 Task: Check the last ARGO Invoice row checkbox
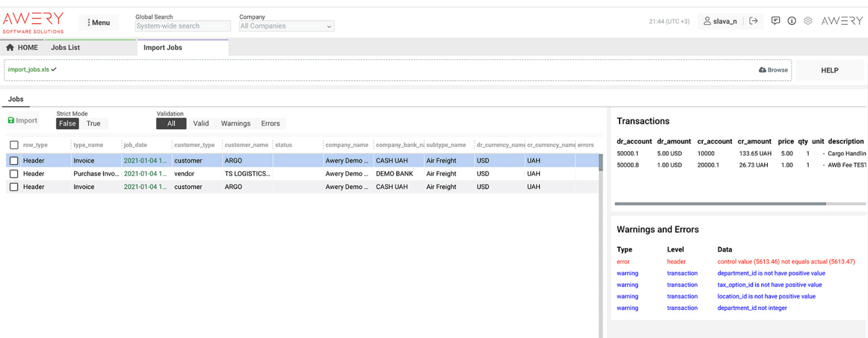14,187
